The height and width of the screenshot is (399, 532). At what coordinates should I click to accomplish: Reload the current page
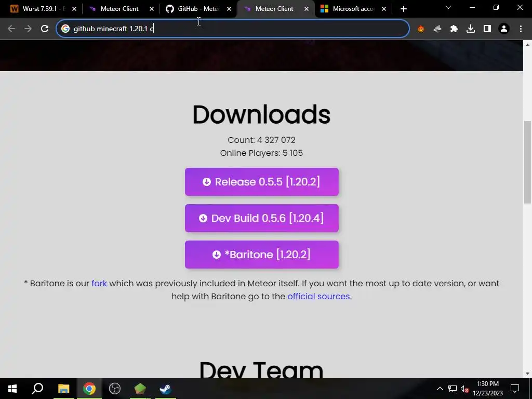pyautogui.click(x=45, y=29)
